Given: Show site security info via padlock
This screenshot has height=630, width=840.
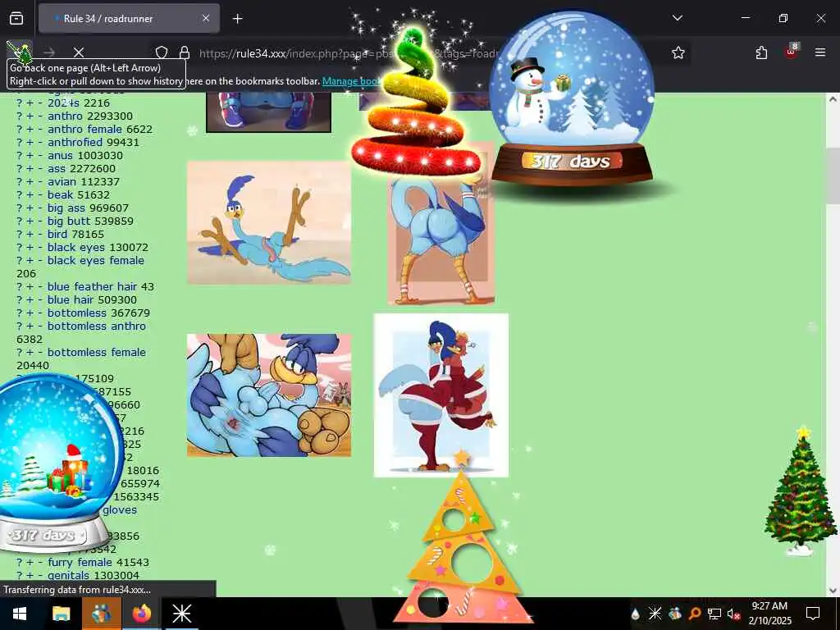Looking at the screenshot, I should 185,52.
